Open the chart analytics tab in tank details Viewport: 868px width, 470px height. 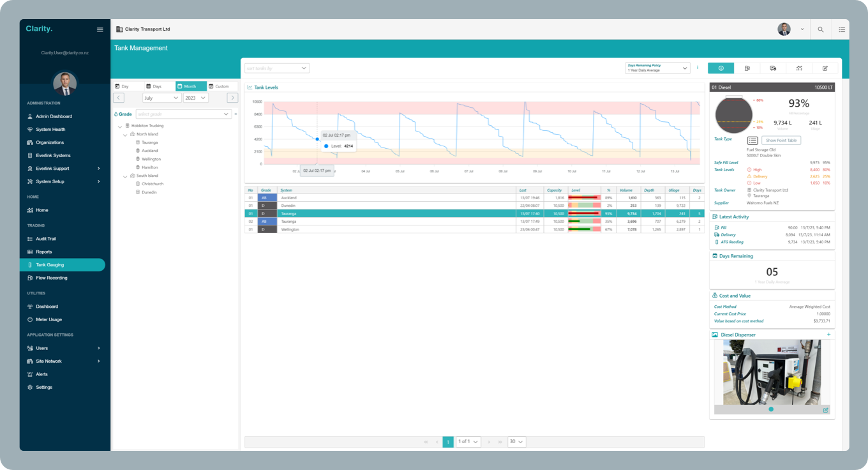(x=799, y=68)
